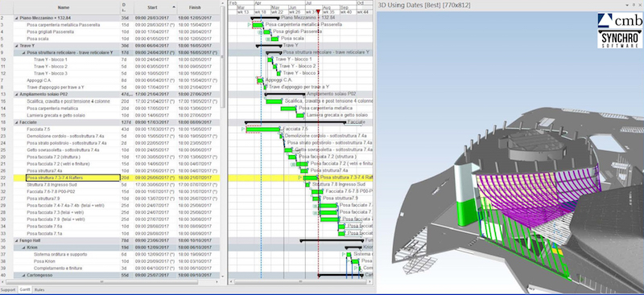Switch to the Gantt tab

25,289
